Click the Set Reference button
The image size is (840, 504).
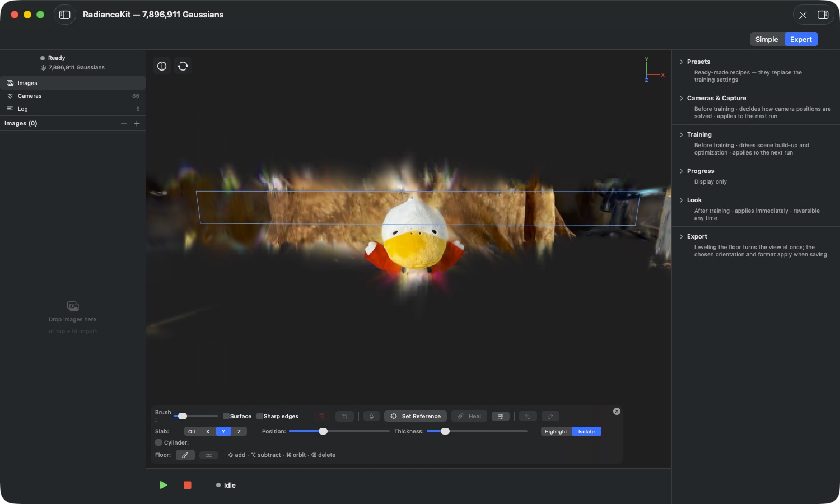click(x=416, y=417)
